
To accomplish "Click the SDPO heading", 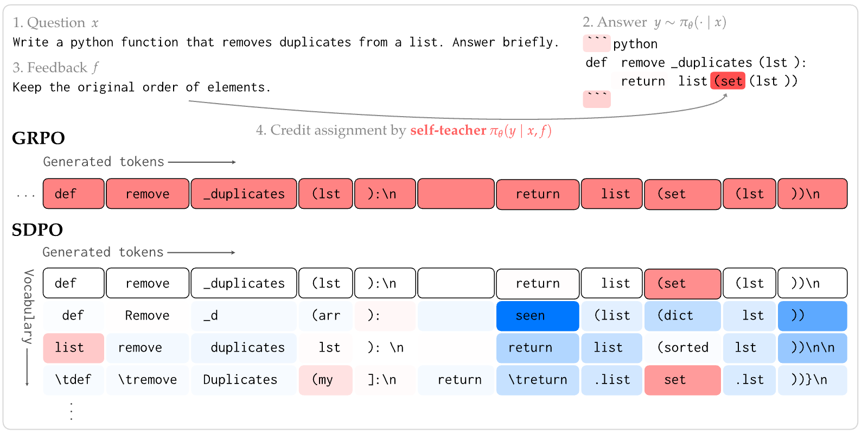I will point(37,230).
